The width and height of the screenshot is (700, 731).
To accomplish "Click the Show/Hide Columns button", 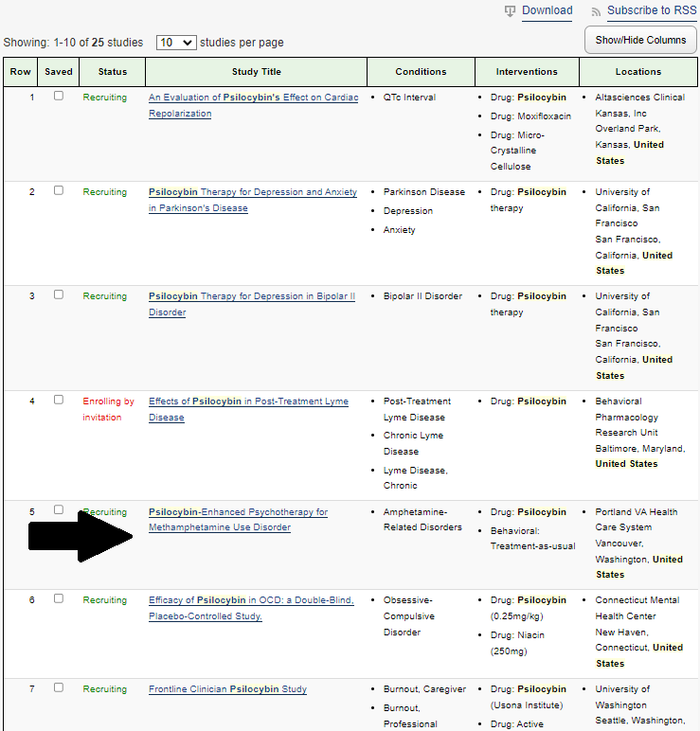I will click(x=640, y=40).
